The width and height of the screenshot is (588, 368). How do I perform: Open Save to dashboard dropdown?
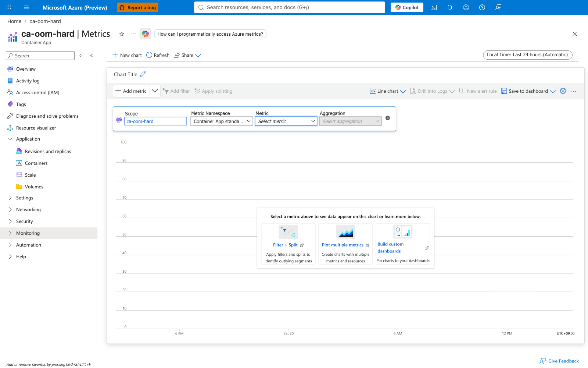click(x=528, y=91)
